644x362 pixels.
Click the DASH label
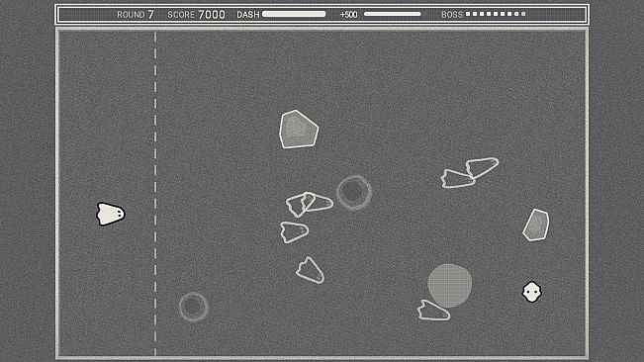[x=248, y=15]
